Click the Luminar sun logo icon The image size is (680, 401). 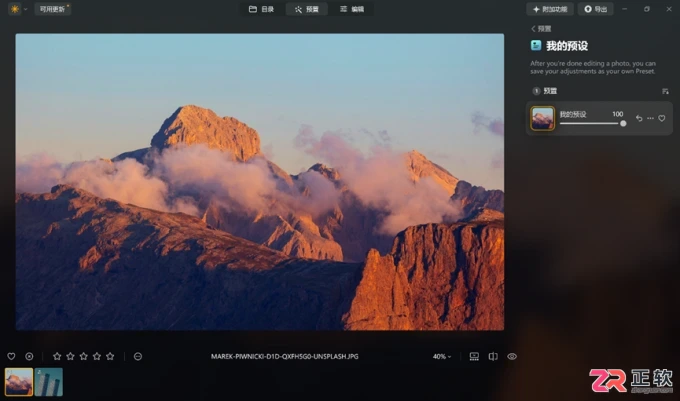[15, 9]
